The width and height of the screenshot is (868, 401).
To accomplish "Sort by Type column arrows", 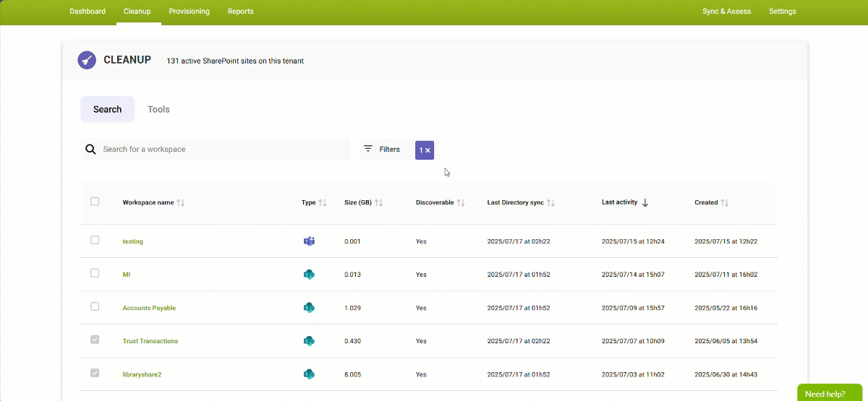I will coord(323,203).
